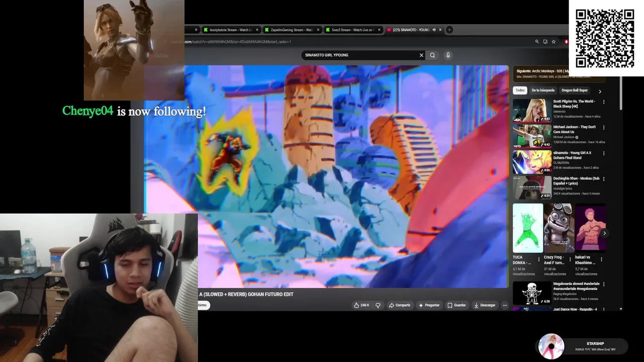This screenshot has height=362, width=644.
Task: Switch to Soez3 Stream tab
Action: click(x=353, y=30)
